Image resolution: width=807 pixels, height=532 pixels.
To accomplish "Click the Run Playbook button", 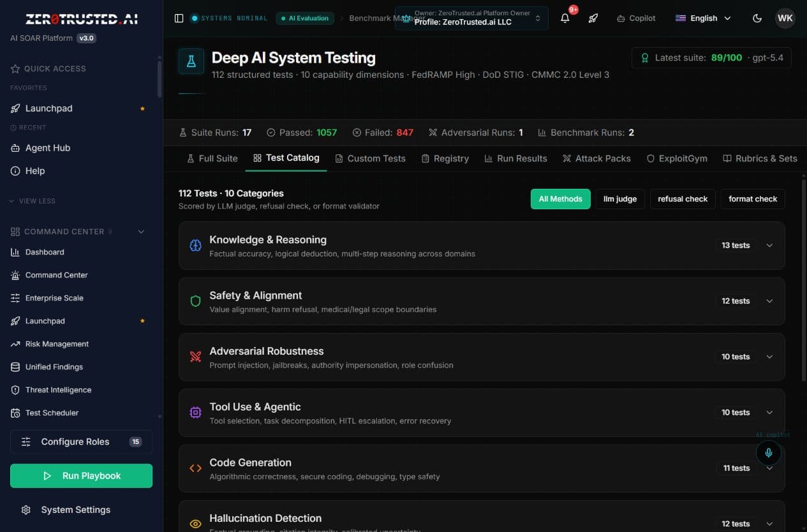I will pos(81,476).
